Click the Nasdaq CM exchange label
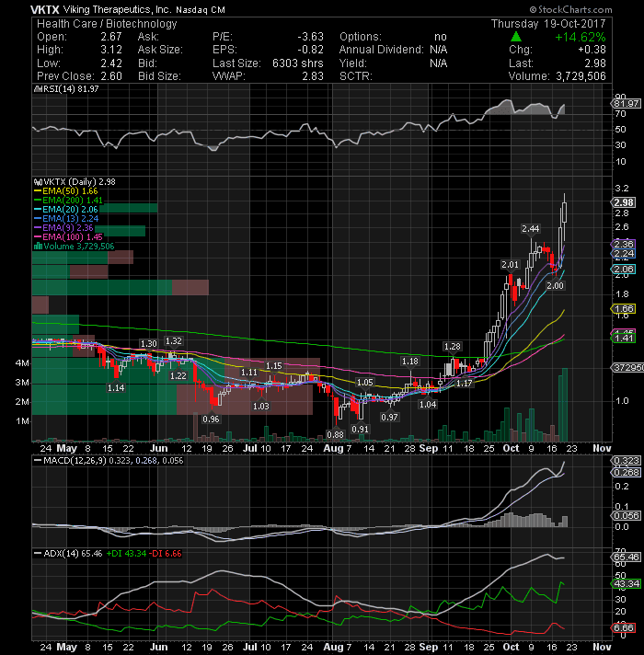 point(200,10)
